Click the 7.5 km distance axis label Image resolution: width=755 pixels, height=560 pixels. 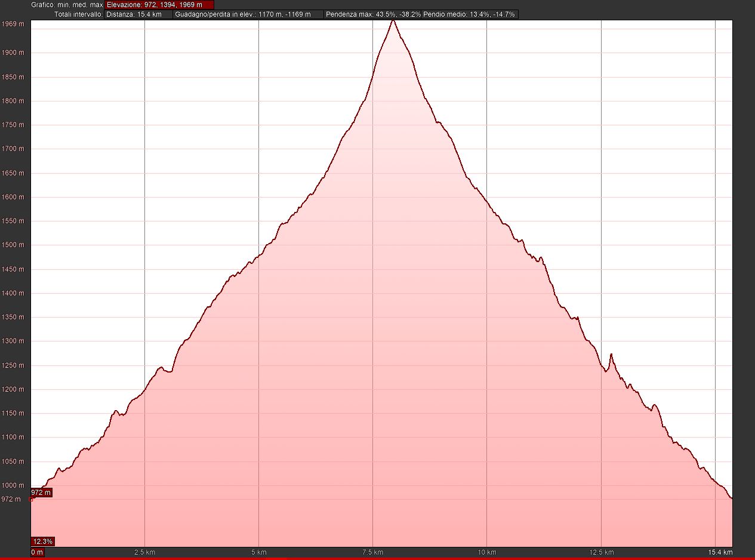click(372, 552)
